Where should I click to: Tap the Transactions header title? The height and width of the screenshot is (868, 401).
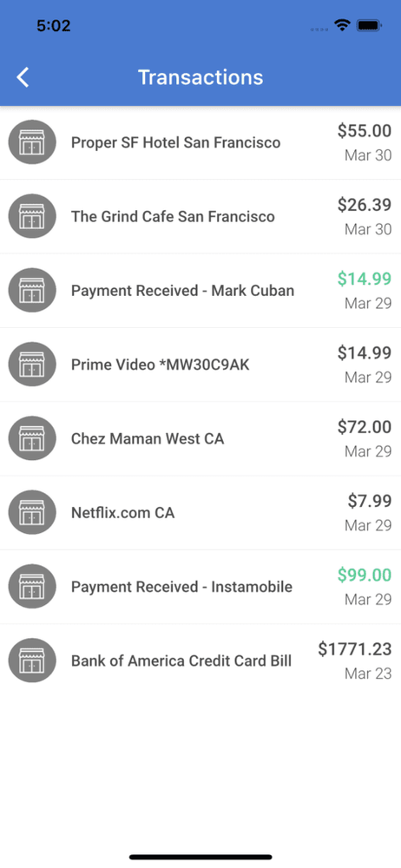pyautogui.click(x=200, y=77)
